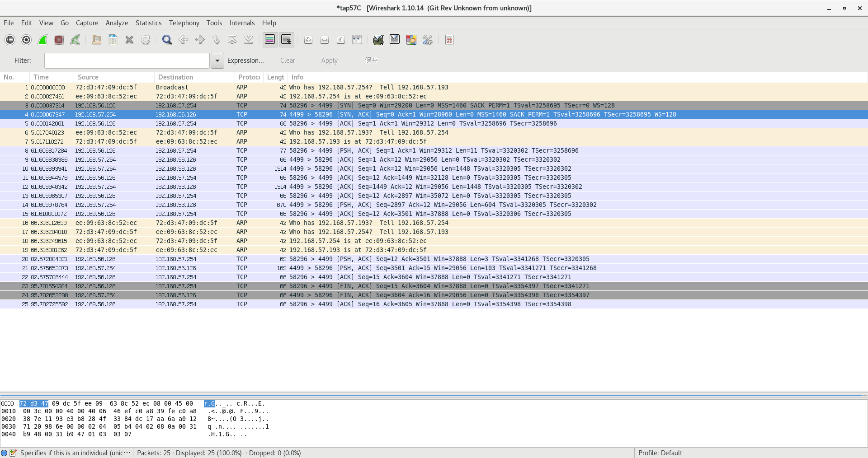Open the Statistics menu
The height and width of the screenshot is (458, 868).
tap(148, 23)
